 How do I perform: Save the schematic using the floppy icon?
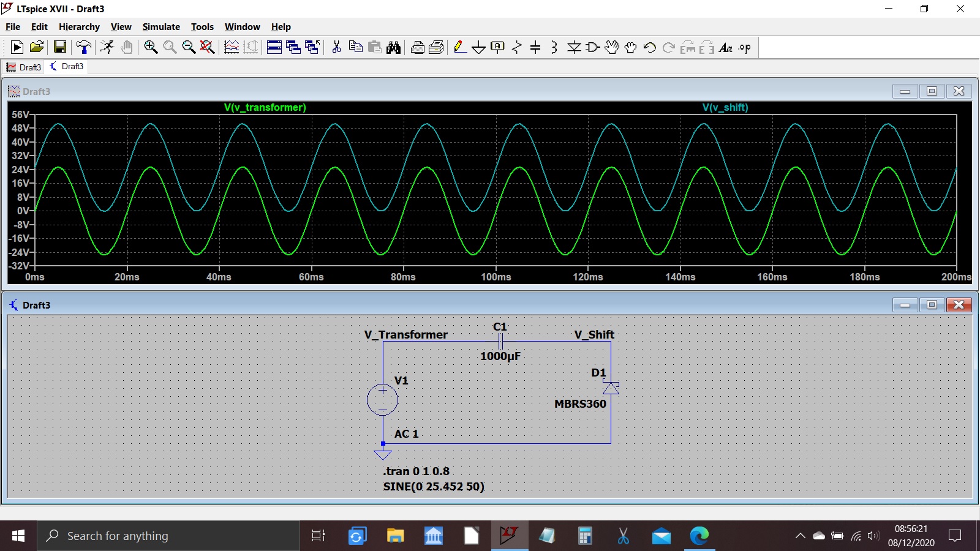(x=60, y=47)
